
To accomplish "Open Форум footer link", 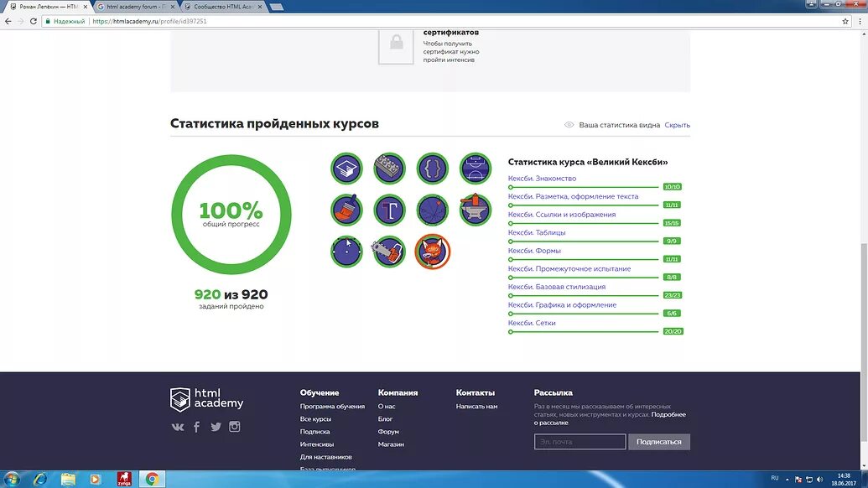I will coord(388,432).
